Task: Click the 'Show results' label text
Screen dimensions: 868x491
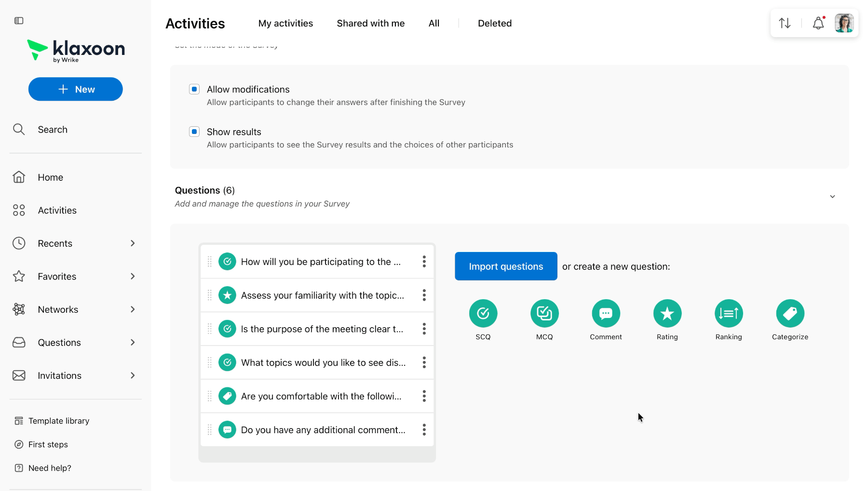Action: point(234,132)
